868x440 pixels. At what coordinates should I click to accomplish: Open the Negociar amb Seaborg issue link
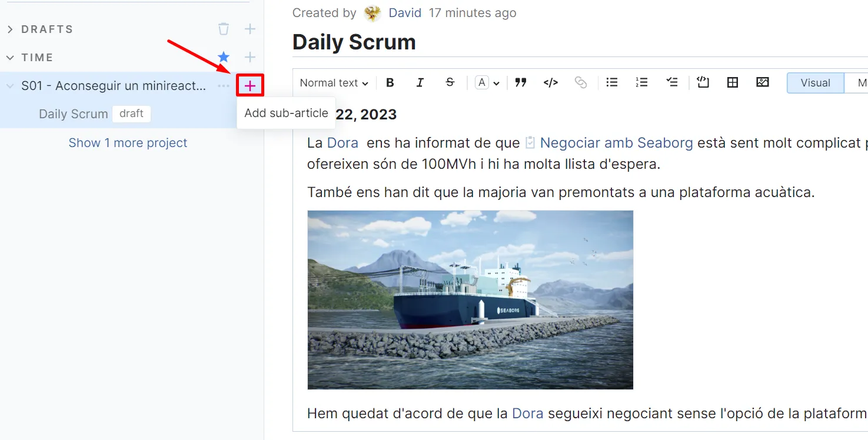pos(616,143)
